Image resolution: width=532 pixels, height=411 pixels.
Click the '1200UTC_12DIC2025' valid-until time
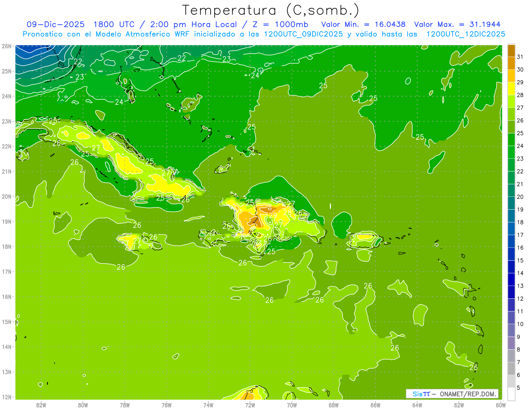(465, 34)
